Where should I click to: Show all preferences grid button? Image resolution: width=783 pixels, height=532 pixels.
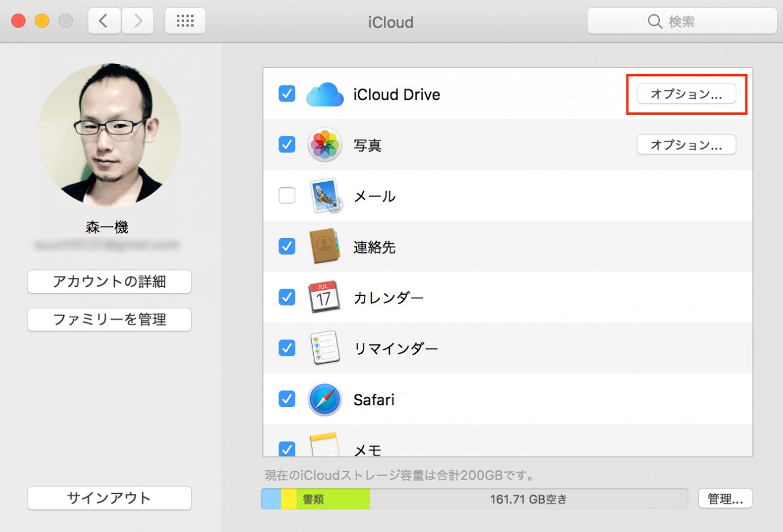(x=185, y=22)
